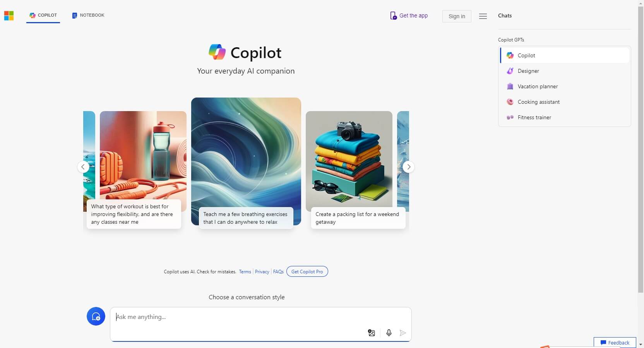Click the New topic round blue button
Viewport: 644px width, 348px height.
pyautogui.click(x=96, y=317)
